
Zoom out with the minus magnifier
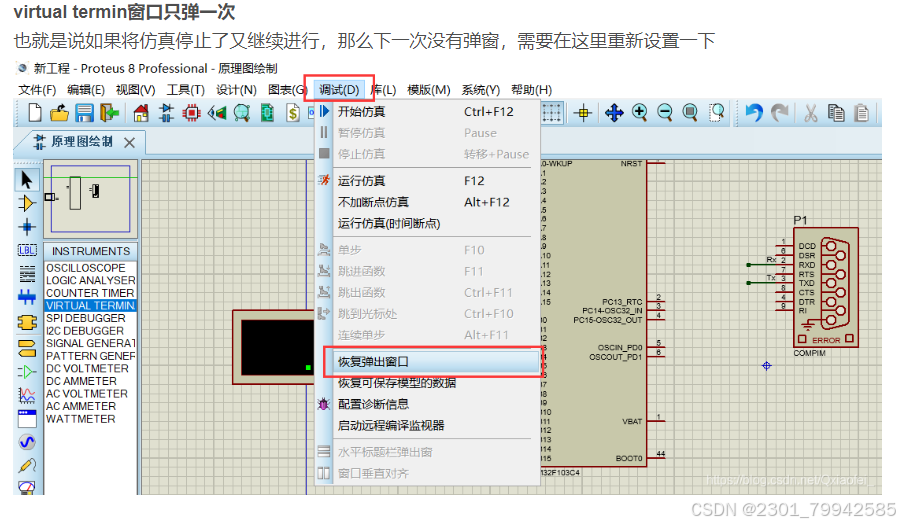tap(665, 112)
